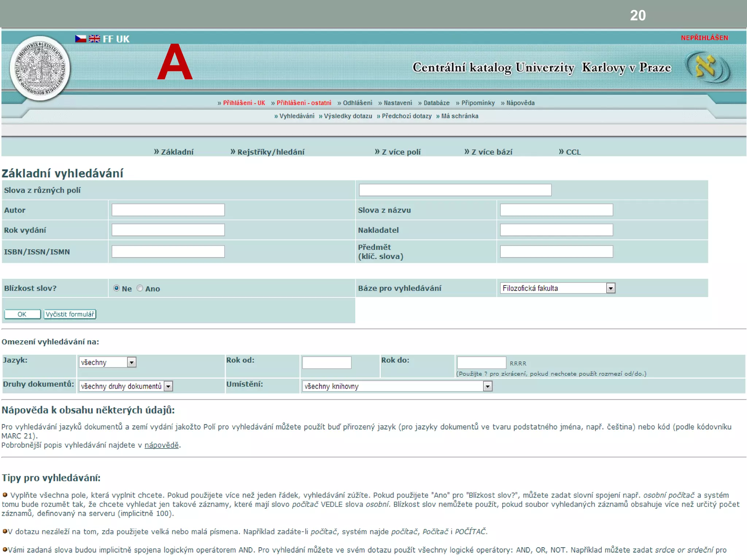Open the Druhy dokumentů dropdown
This screenshot has width=747, height=560.
click(168, 386)
